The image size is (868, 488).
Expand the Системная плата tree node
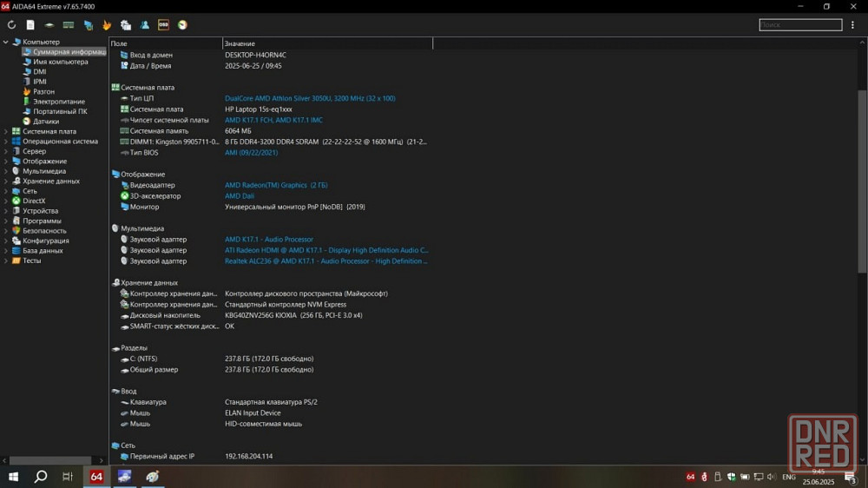[6, 131]
